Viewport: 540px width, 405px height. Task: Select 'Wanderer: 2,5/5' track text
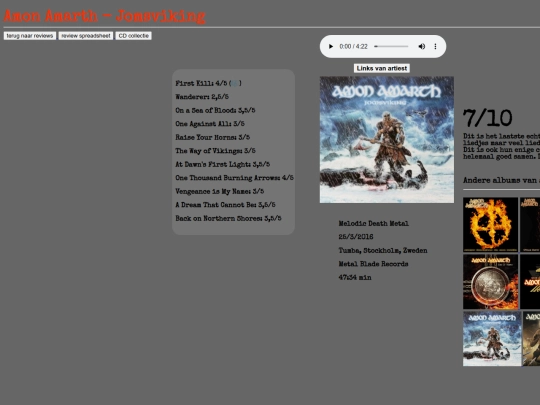(x=202, y=97)
